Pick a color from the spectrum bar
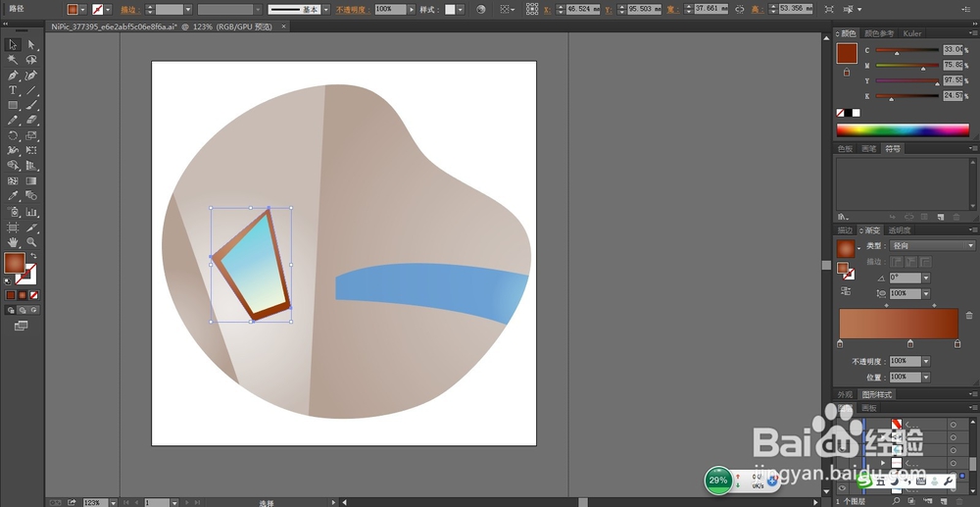Viewport: 980px width, 507px height. pos(903,130)
